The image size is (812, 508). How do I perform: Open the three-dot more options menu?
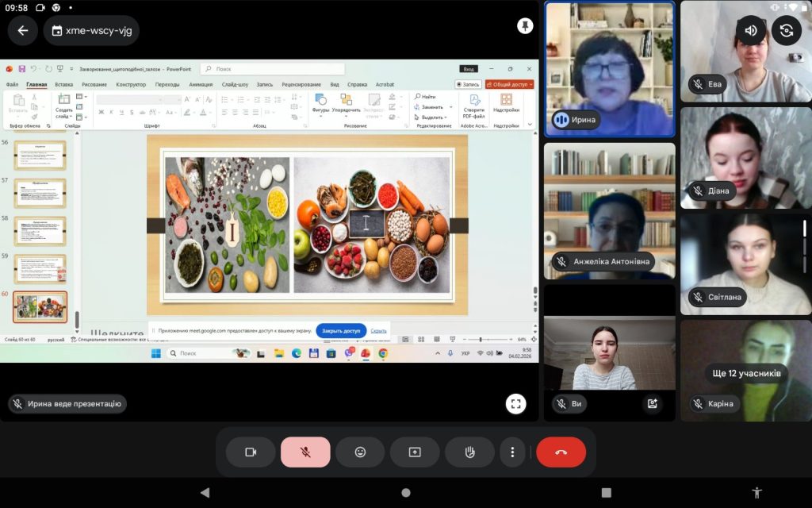(x=512, y=452)
